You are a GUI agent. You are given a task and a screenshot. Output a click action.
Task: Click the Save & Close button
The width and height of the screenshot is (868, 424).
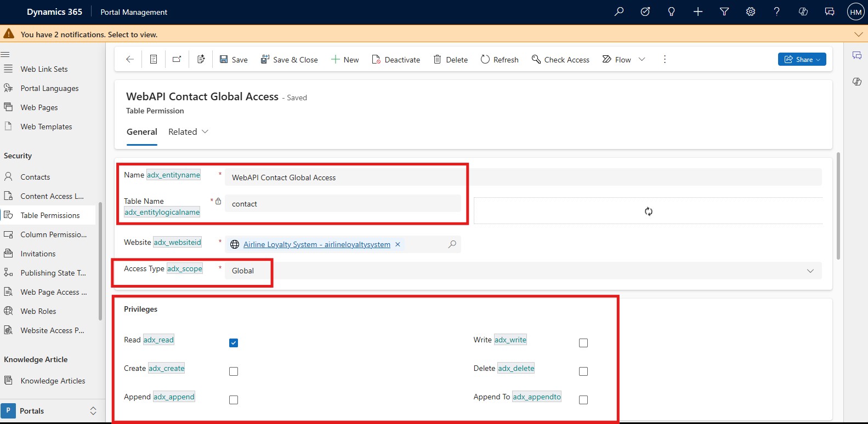(289, 59)
